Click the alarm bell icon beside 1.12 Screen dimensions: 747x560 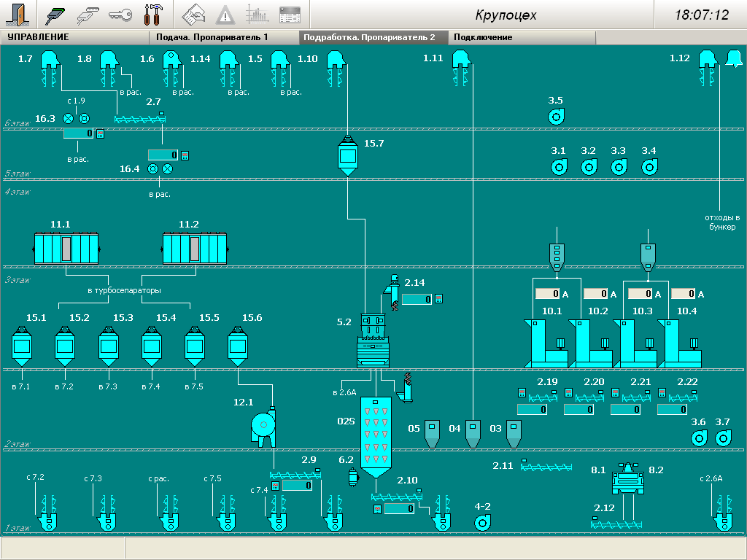(x=733, y=58)
